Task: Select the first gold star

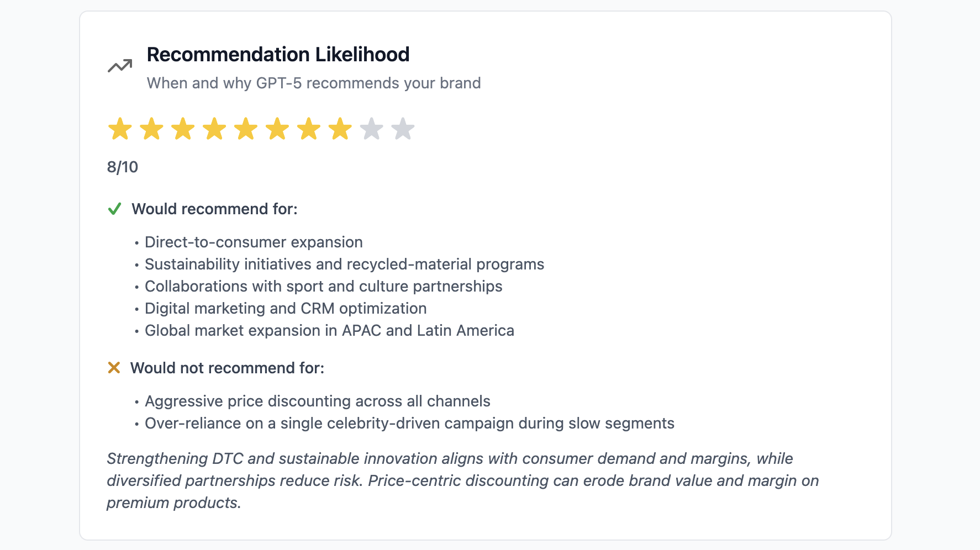Action: tap(120, 129)
